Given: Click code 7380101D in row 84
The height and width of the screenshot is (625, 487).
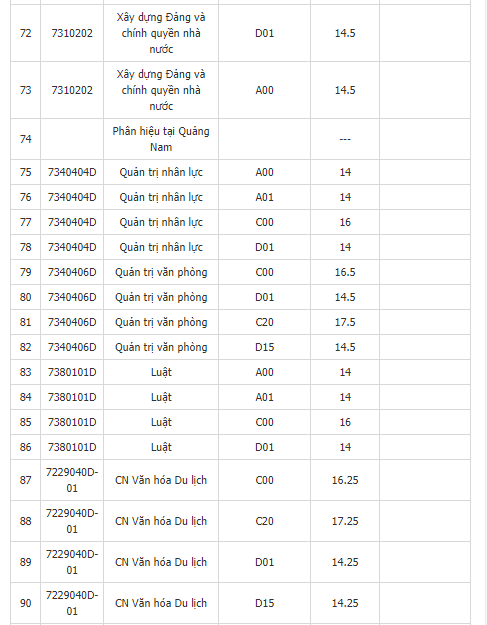Looking at the screenshot, I should [72, 397].
